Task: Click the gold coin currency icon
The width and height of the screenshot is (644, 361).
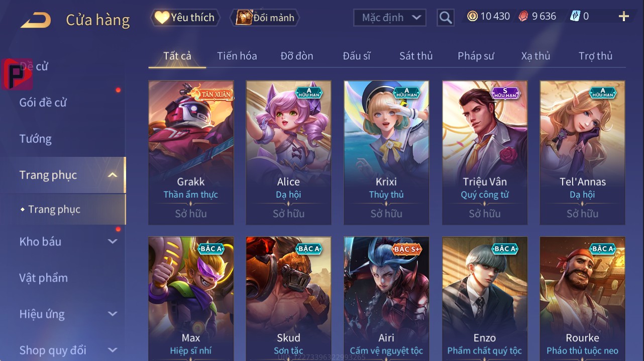Action: pos(472,16)
